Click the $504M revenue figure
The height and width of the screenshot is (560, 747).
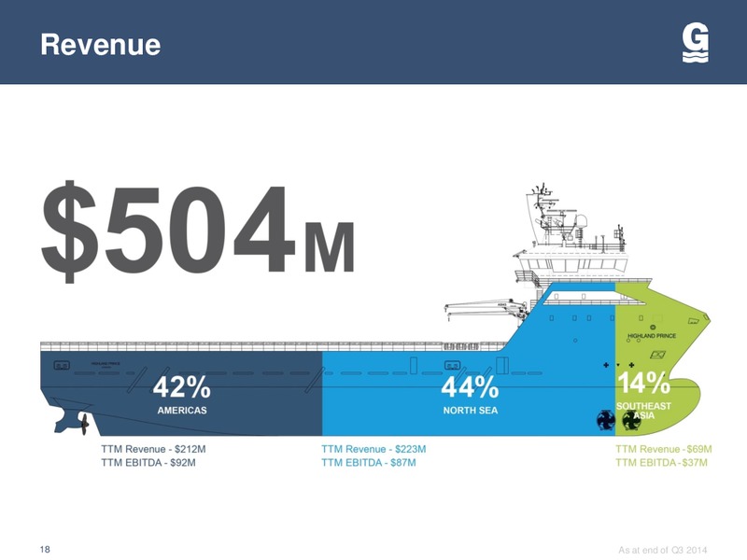point(198,231)
